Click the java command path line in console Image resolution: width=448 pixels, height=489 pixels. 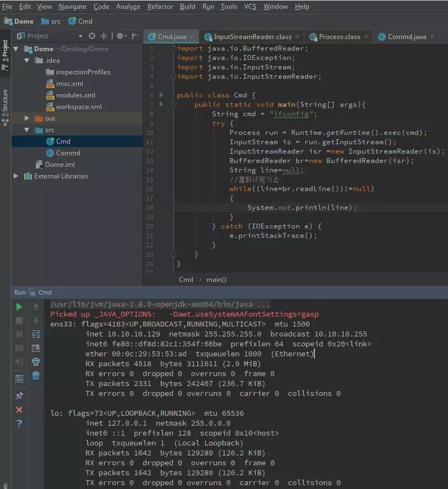tap(160, 304)
